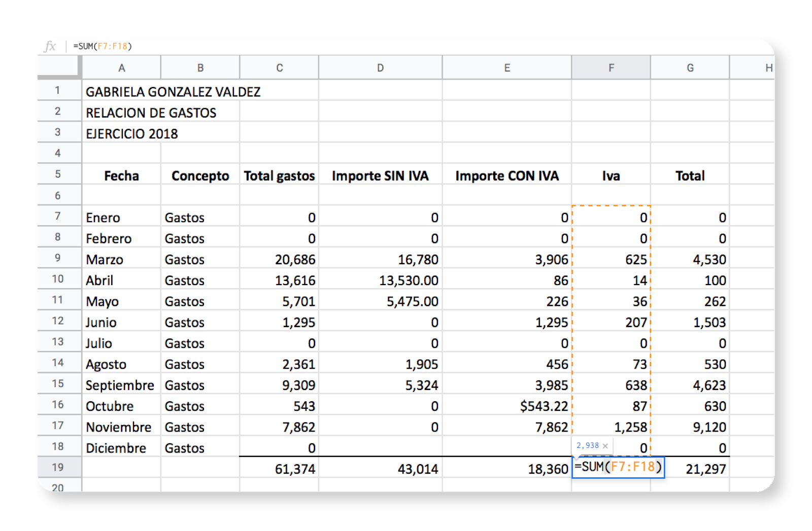Select column E header
This screenshot has width=812, height=531.
(x=507, y=67)
